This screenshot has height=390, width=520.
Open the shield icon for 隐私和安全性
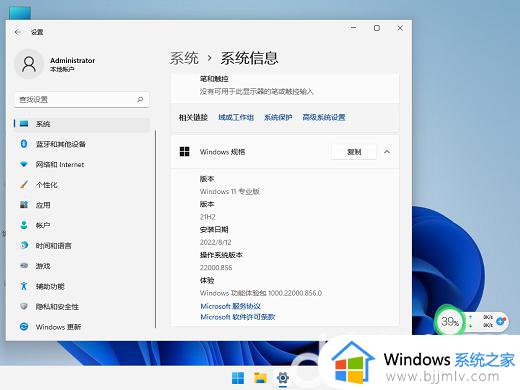pyautogui.click(x=24, y=306)
